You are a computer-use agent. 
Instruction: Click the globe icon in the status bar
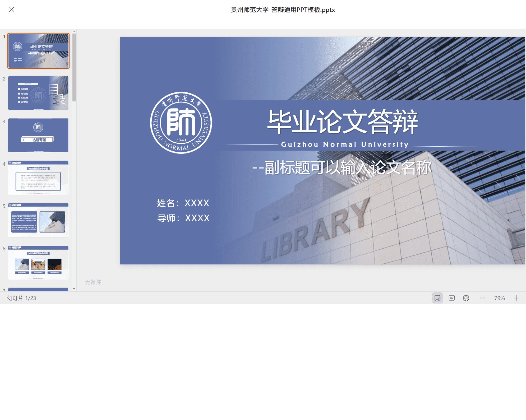(466, 298)
